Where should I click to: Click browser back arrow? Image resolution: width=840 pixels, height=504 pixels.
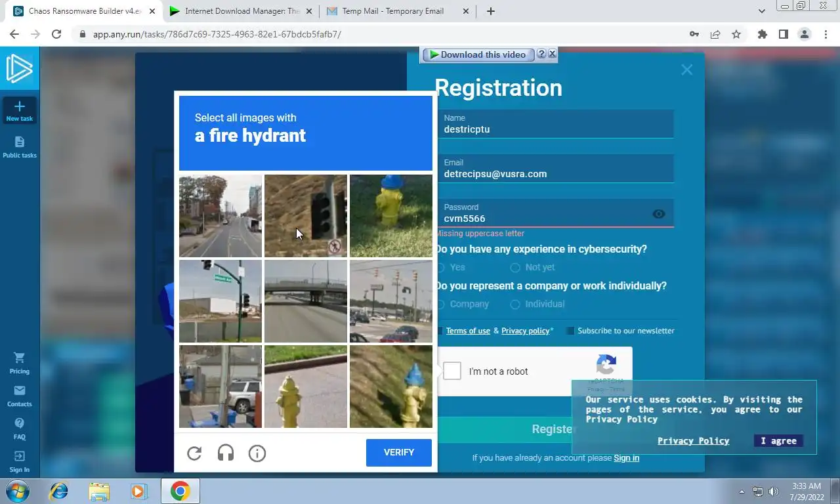click(x=14, y=34)
